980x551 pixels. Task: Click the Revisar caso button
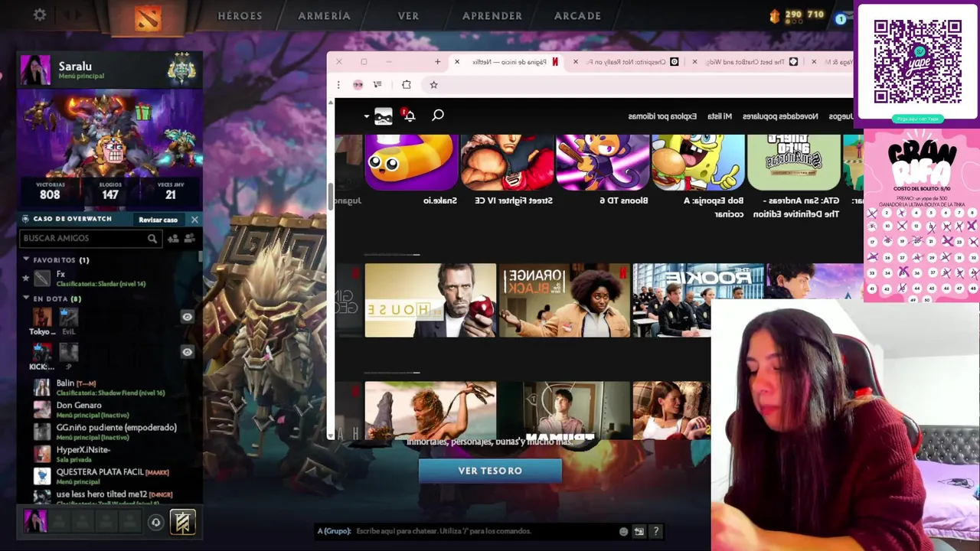158,220
